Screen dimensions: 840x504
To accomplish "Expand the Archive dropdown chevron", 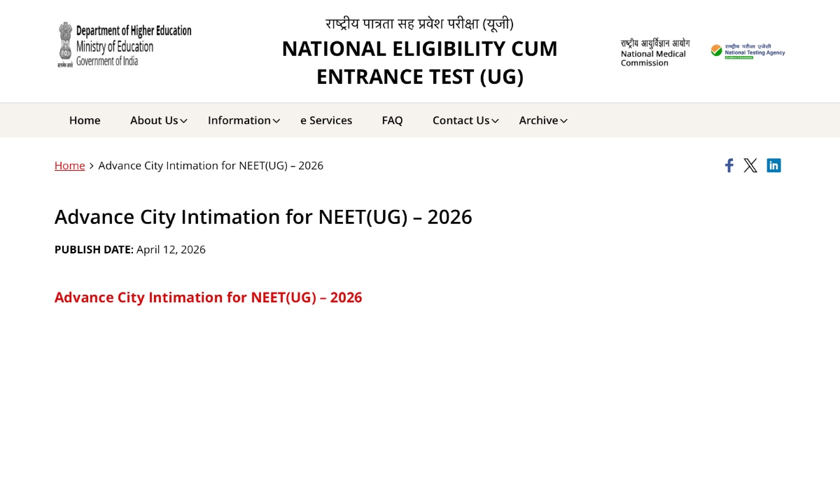I will [563, 121].
